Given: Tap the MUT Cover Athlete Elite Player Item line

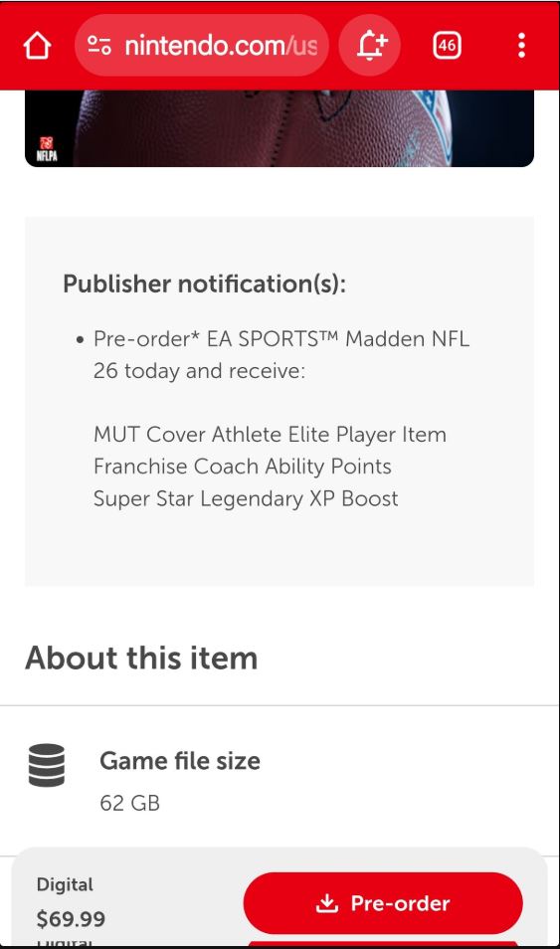Looking at the screenshot, I should click(270, 435).
